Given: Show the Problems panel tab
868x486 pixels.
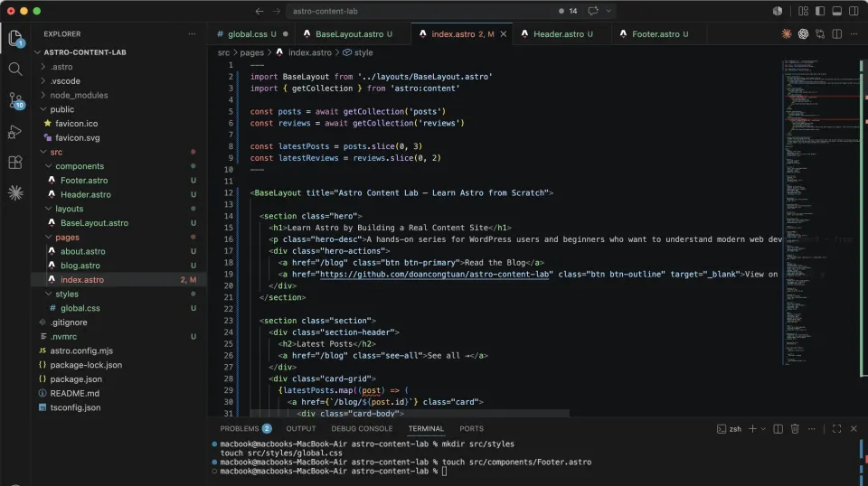Looking at the screenshot, I should tap(245, 428).
